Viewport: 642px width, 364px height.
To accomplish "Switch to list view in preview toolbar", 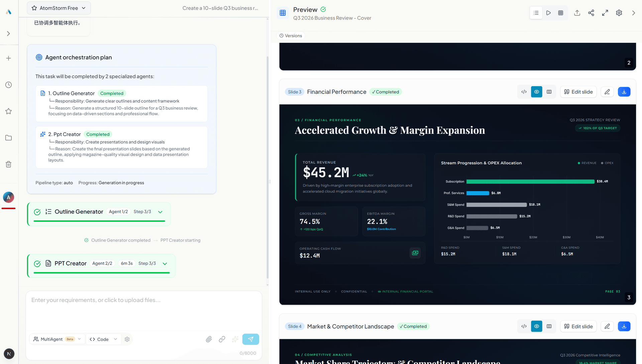I will [536, 13].
